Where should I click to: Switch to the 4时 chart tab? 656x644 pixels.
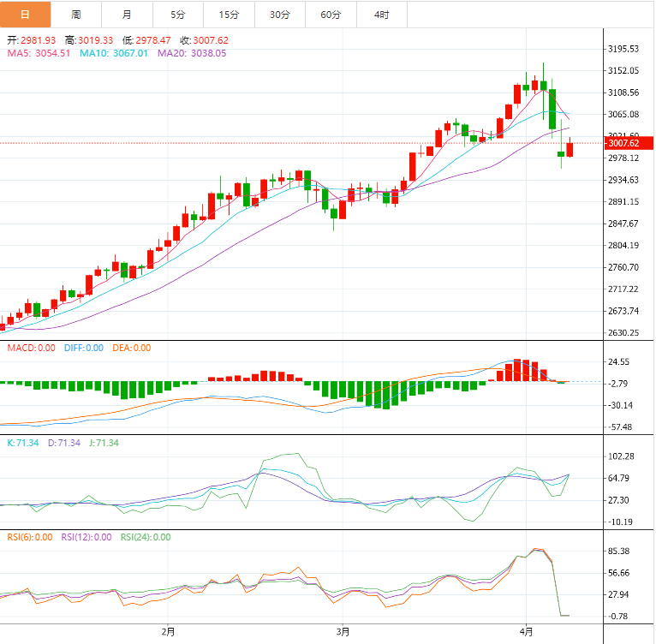point(381,15)
